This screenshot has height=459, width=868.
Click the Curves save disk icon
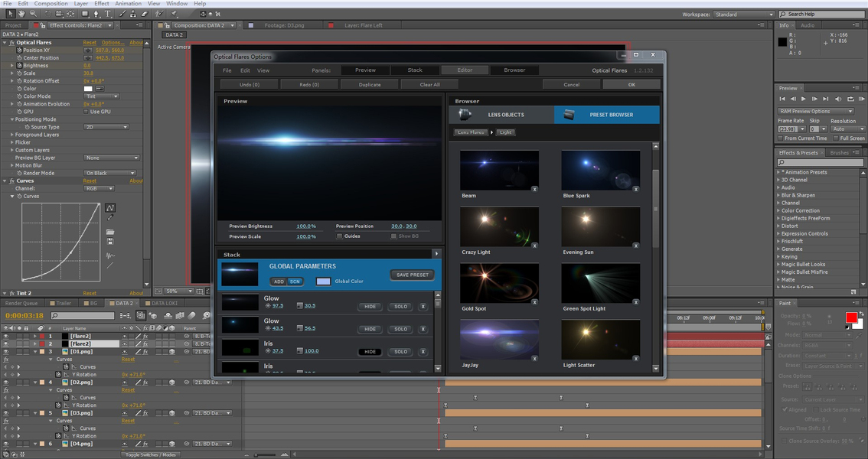[x=110, y=242]
